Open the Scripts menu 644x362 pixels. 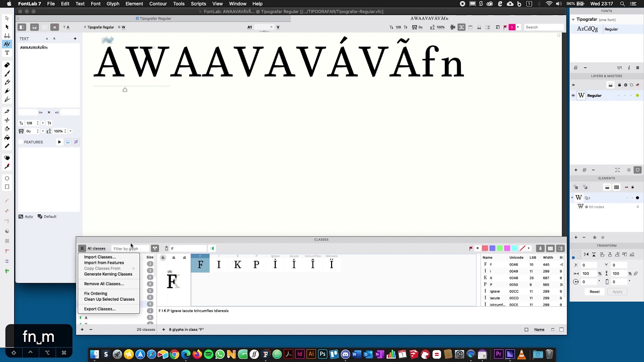[x=198, y=4]
